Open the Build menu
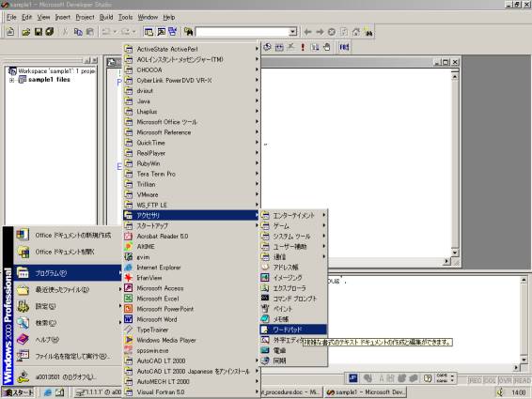This screenshot has width=532, height=399. point(106,17)
